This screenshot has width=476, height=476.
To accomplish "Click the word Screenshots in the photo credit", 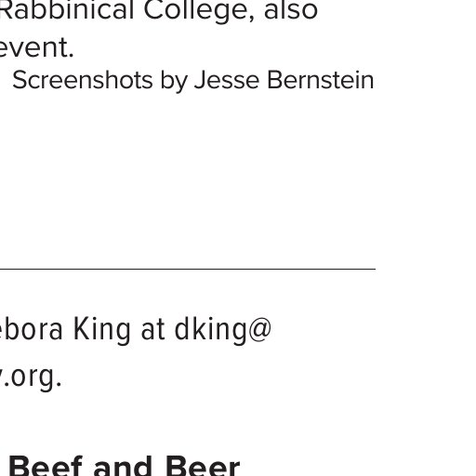I will 83,80.
